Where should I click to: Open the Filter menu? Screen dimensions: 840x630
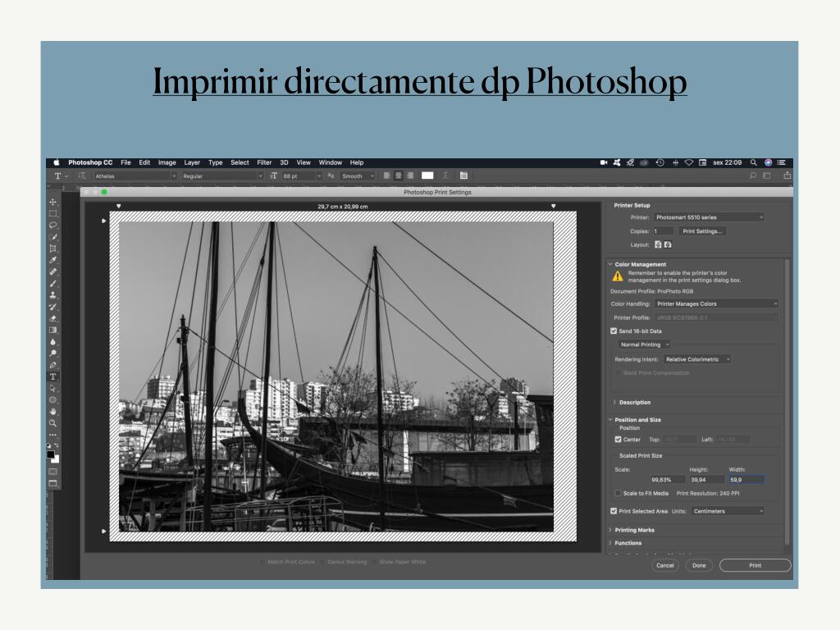coord(264,162)
